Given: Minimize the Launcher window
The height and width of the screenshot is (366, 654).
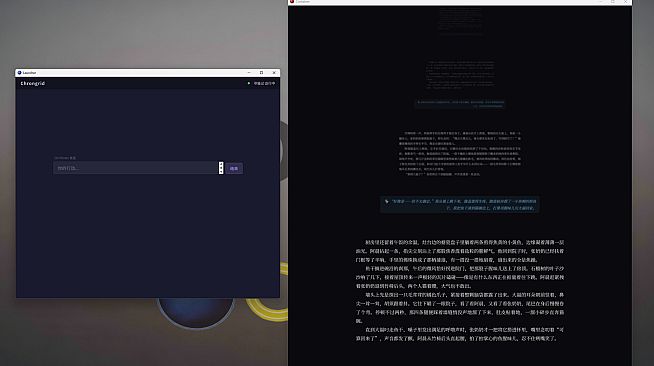Looking at the screenshot, I should click(249, 73).
